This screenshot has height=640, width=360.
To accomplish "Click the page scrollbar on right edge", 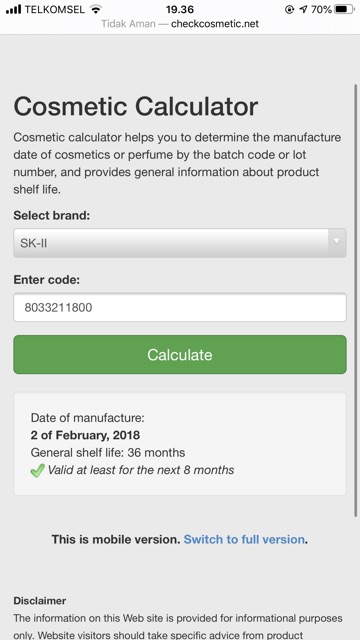I will click(x=356, y=300).
